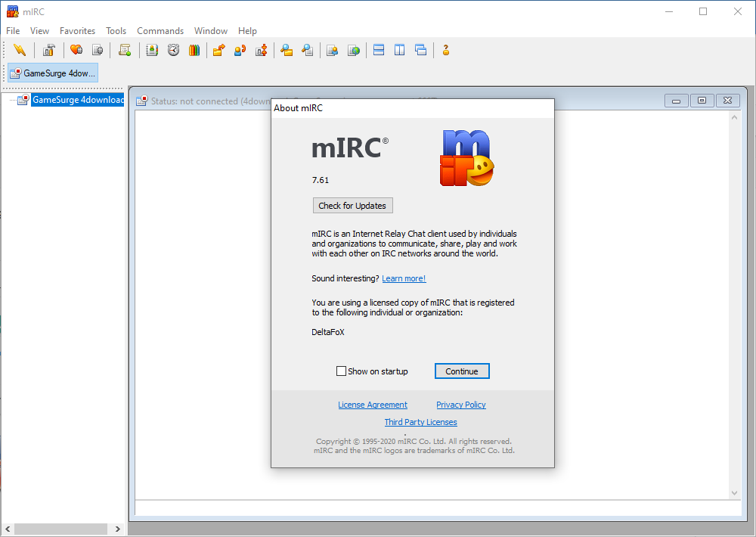This screenshot has height=537, width=756.
Task: Click treebar horizontal scrollbar right arrow
Action: 117,529
